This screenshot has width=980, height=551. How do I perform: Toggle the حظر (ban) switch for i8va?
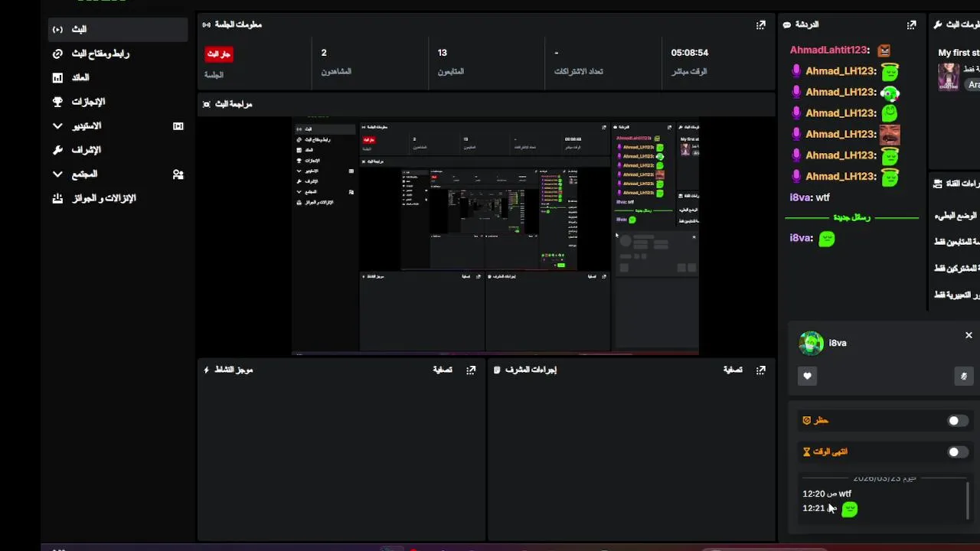click(x=956, y=420)
